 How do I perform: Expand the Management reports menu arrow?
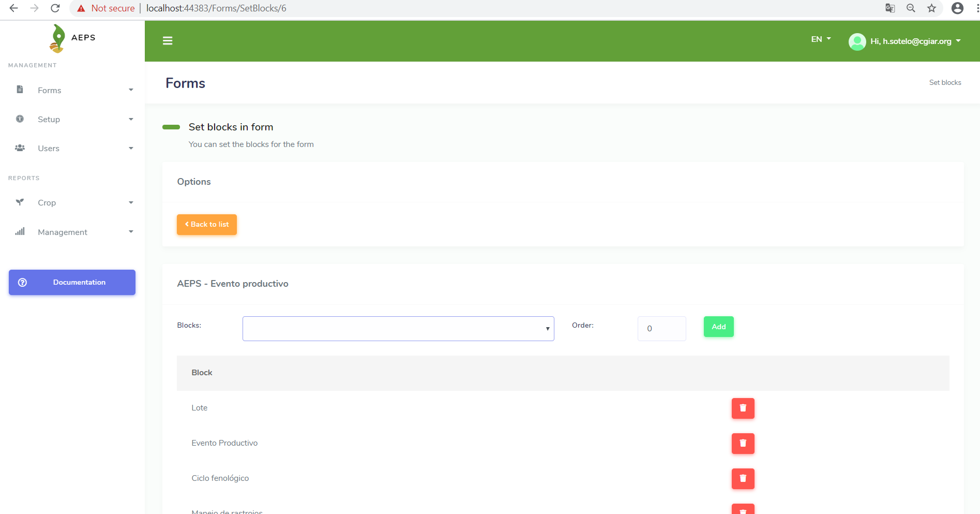[131, 231]
